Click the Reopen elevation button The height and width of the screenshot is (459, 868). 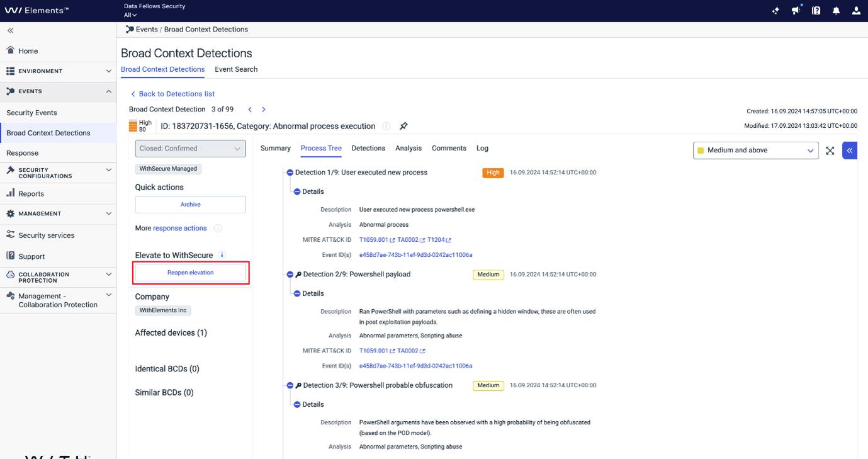click(190, 273)
